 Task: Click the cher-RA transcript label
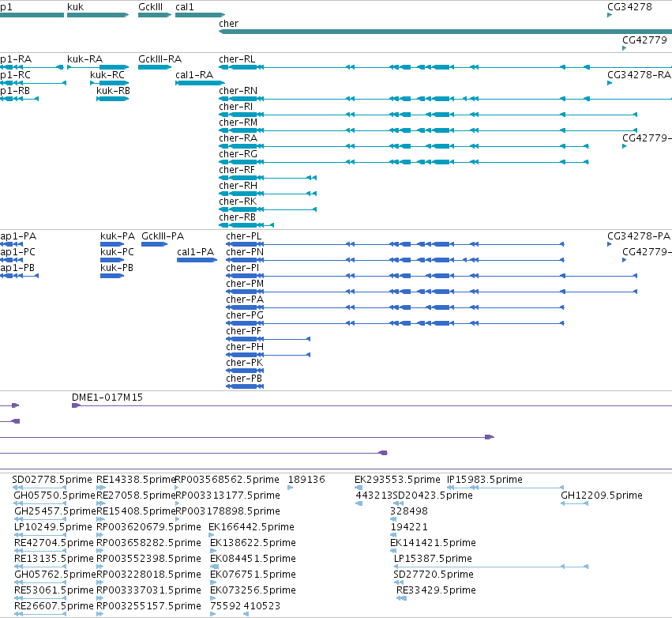pos(238,138)
